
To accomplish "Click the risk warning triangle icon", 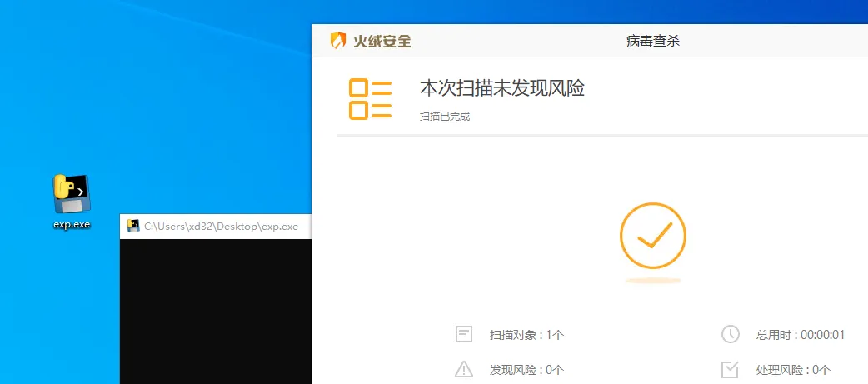I will [x=464, y=369].
